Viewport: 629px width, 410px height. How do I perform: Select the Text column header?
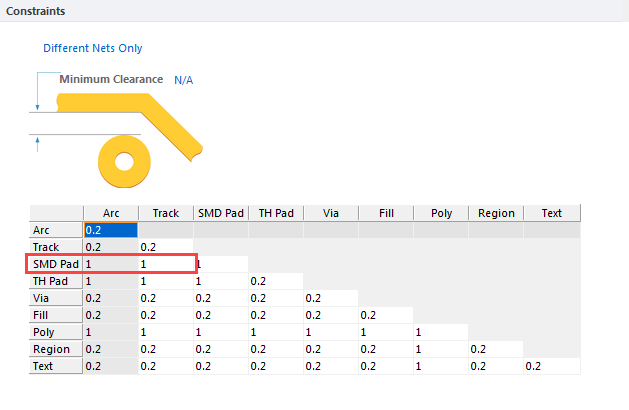coord(551,213)
